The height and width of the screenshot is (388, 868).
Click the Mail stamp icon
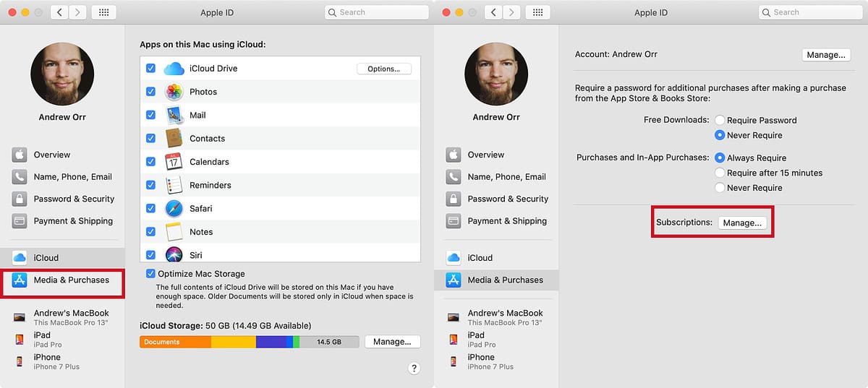[174, 115]
